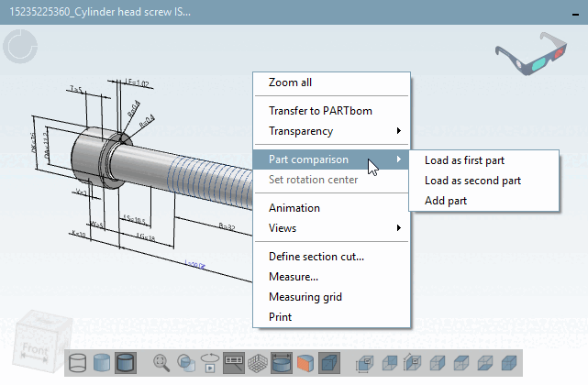Screen dimensions: 588x385
Task: Click the zoom all magnifier icon
Action: [x=161, y=363]
